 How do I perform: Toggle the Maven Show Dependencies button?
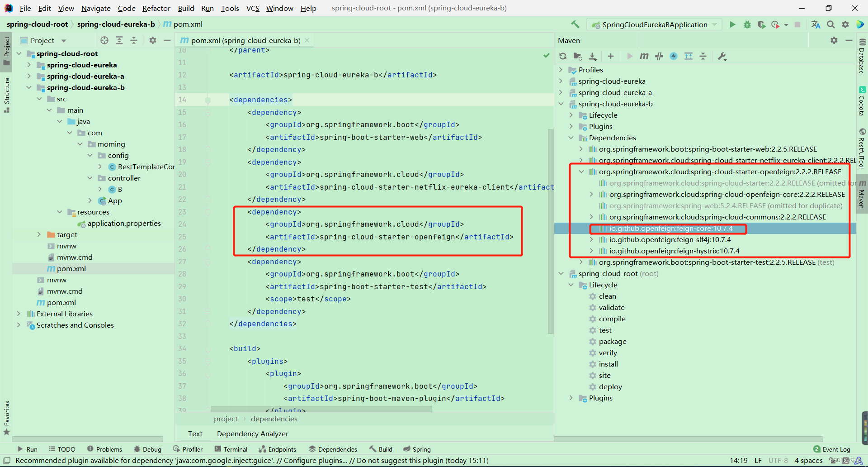point(689,56)
